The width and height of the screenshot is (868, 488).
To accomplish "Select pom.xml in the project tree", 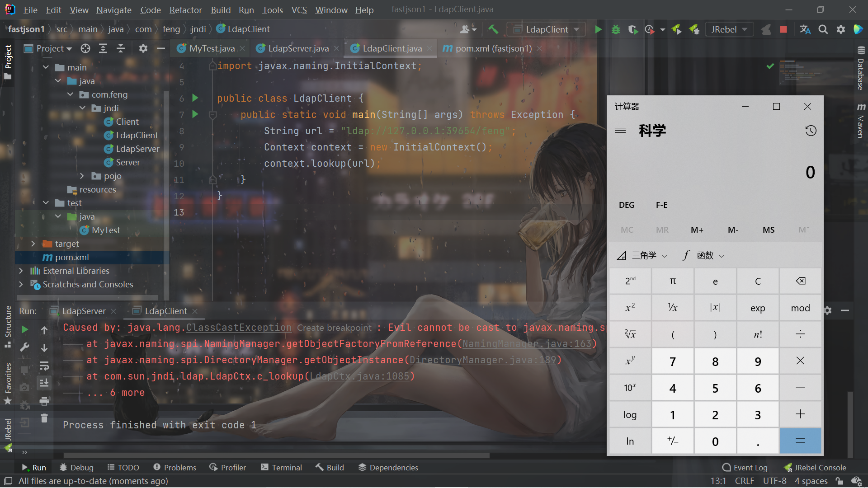I will pos(72,257).
